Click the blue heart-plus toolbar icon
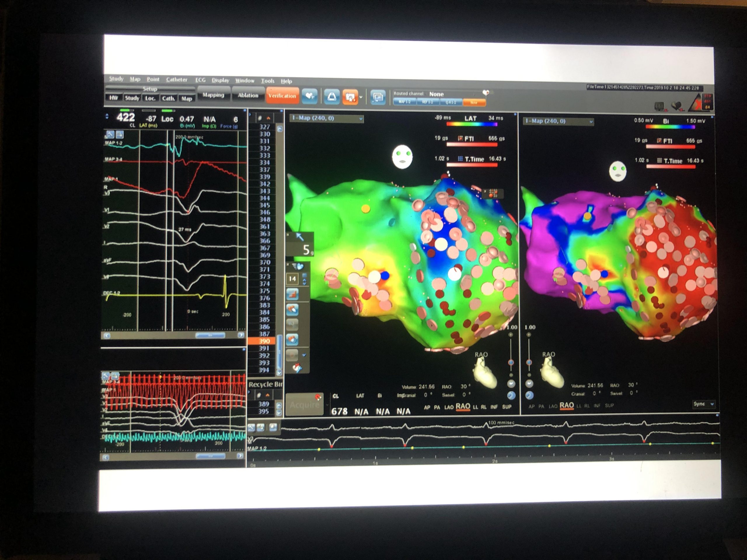 coord(309,97)
